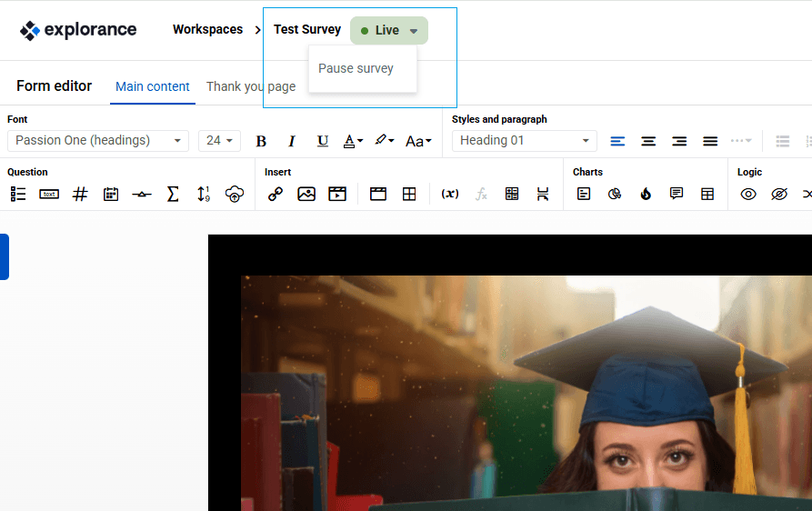Insert a file upload cloud question

tap(234, 195)
